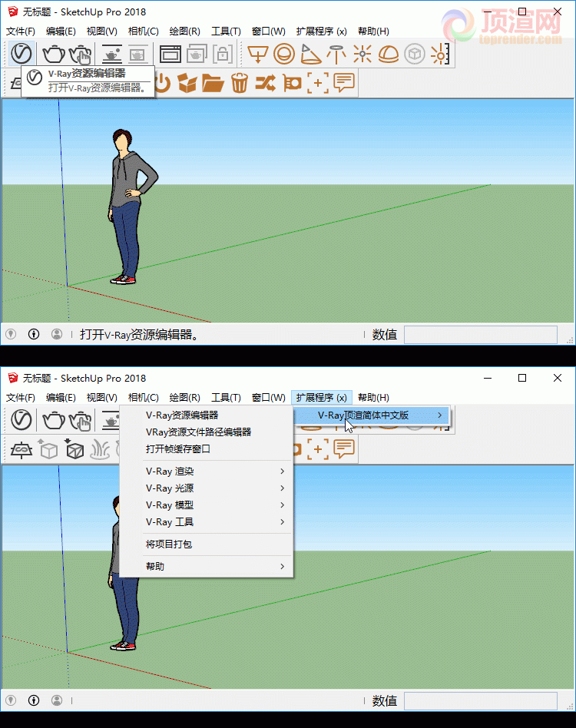Choose VRay资源文件路径编辑器 menu entry
576x728 pixels.
click(207, 432)
